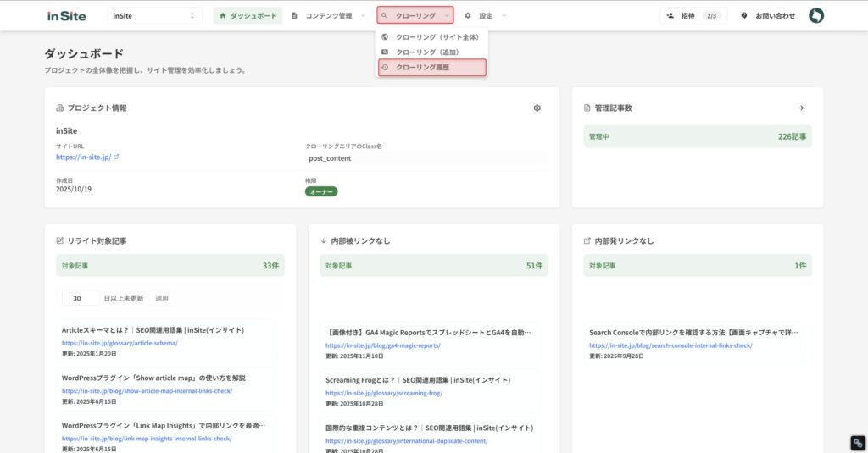Click the リライト対象記事 33件 summary bar

[170, 266]
